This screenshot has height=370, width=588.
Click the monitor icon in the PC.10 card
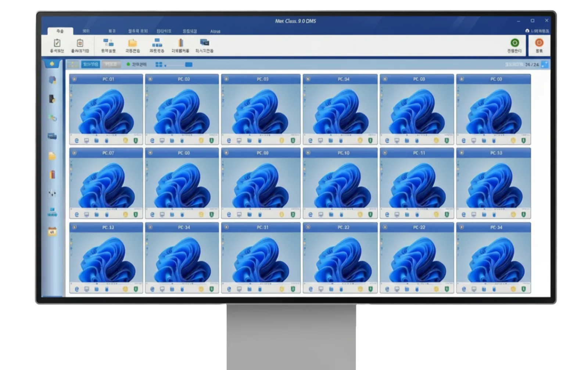tap(321, 215)
